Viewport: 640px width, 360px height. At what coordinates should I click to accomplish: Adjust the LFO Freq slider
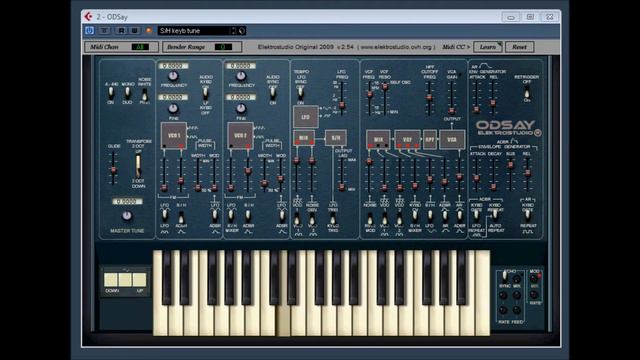[342, 105]
